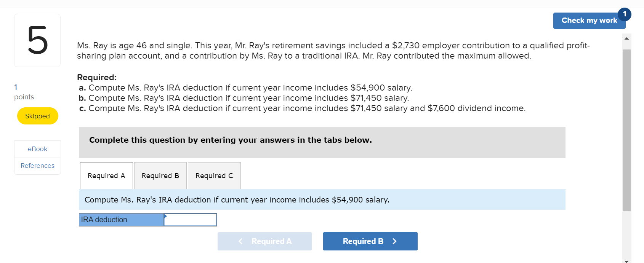Click the Check my work button
This screenshot has height=263, width=644.
(x=589, y=21)
